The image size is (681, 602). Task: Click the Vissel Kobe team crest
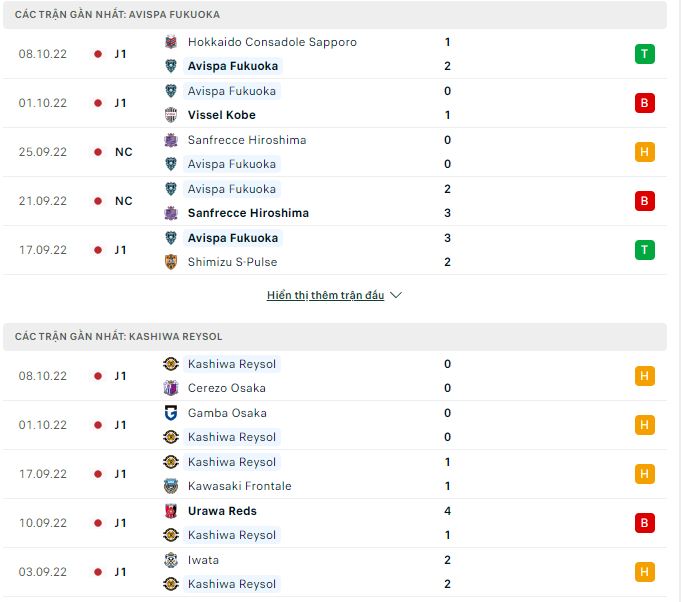[x=171, y=115]
